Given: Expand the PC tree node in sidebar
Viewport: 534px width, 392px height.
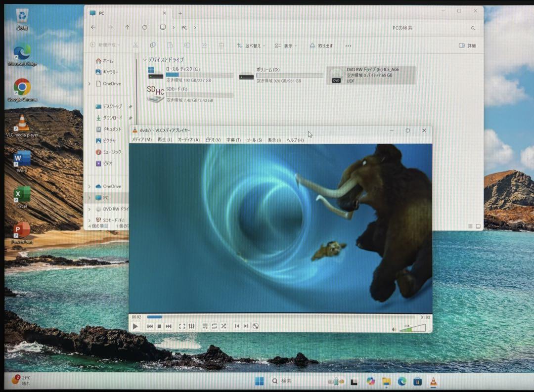Looking at the screenshot, I should 89,198.
